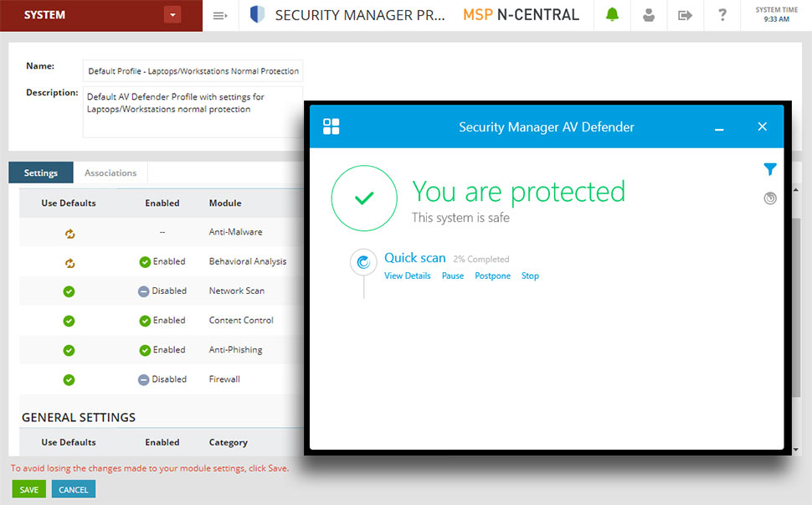Click the Anti-Malware module name
Viewport: 812px width, 505px height.
pyautogui.click(x=235, y=232)
